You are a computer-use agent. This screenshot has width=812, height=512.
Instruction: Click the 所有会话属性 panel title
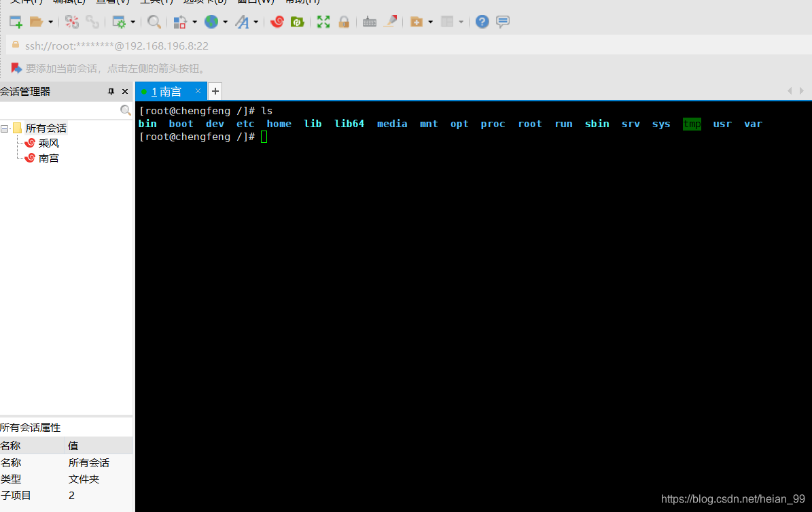click(x=31, y=428)
